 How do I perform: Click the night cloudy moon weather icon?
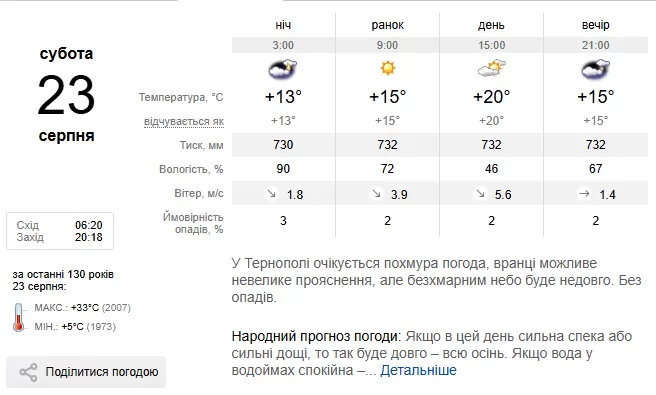click(x=283, y=69)
